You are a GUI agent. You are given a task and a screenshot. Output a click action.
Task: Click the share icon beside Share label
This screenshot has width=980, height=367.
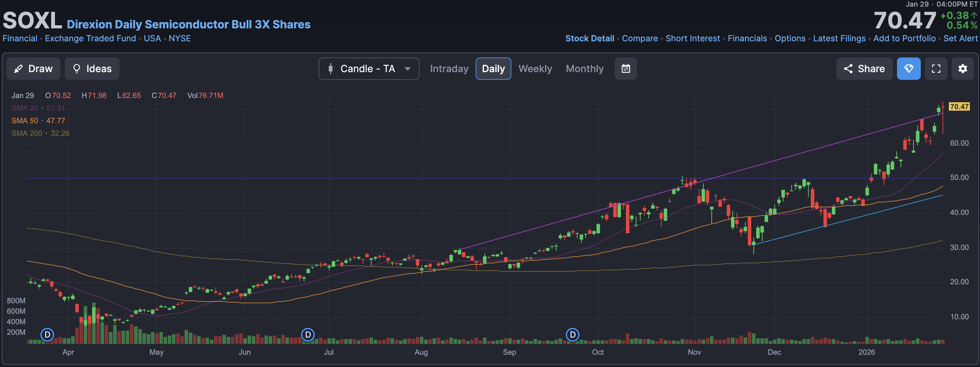click(848, 68)
